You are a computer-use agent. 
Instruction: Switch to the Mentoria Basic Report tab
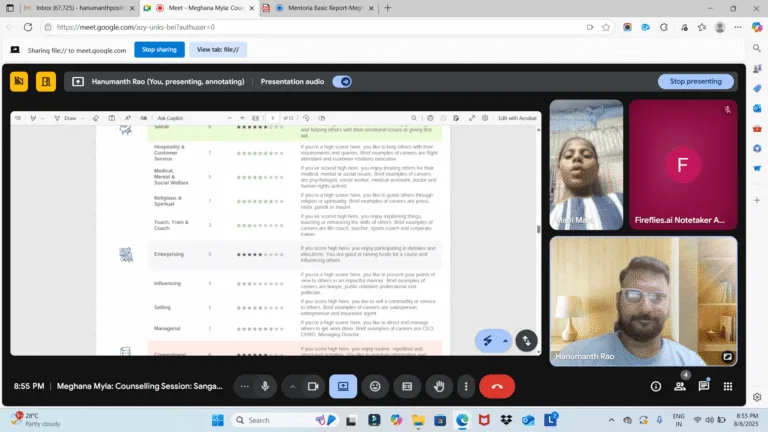coord(325,8)
